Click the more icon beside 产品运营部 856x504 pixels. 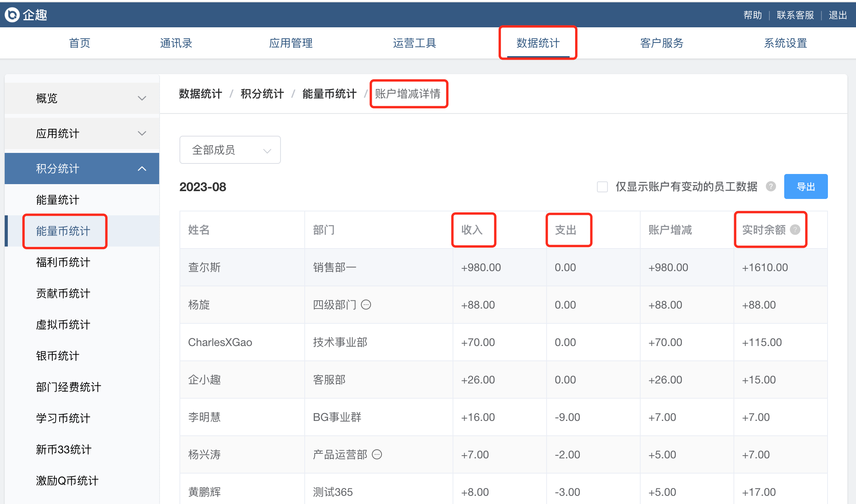[x=377, y=454]
